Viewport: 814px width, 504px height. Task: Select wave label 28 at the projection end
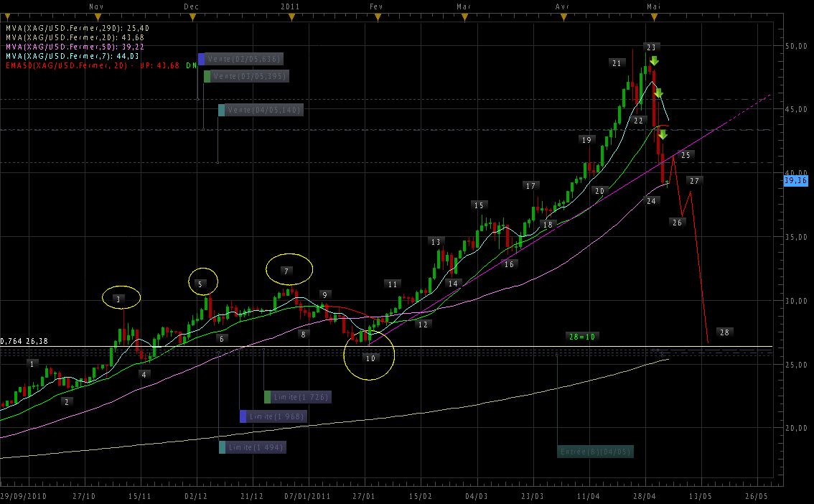tap(724, 332)
